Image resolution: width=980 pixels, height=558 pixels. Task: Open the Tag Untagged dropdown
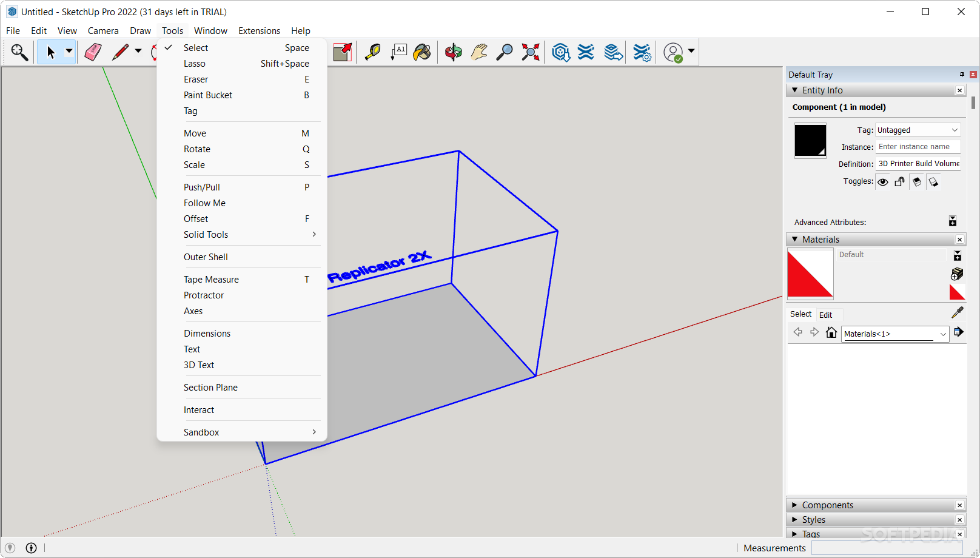coord(918,130)
